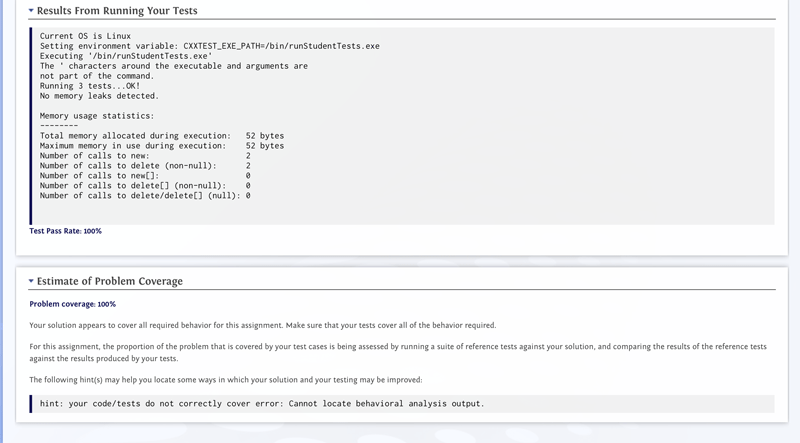The height and width of the screenshot is (443, 800).
Task: Click the Results From Running Your Tests heading
Action: click(117, 11)
